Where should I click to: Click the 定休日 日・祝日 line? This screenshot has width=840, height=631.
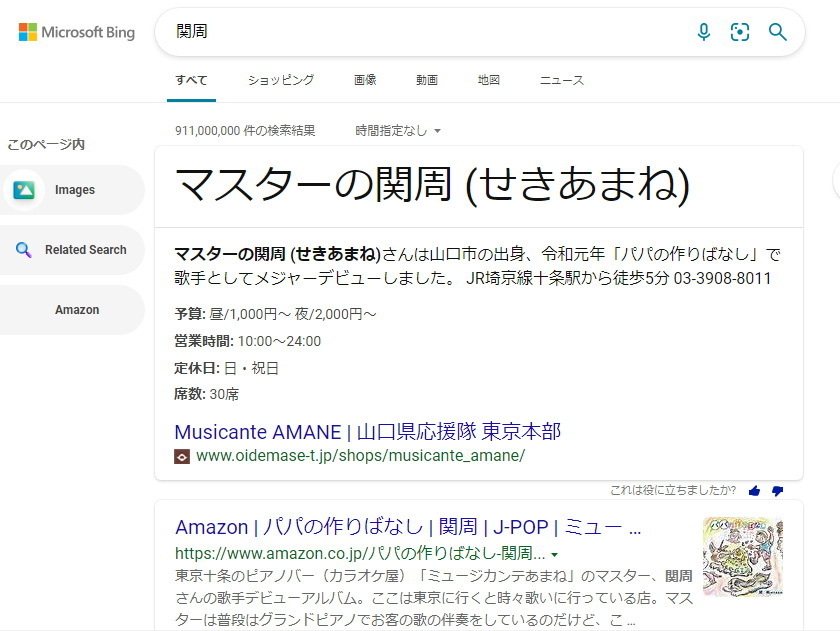point(226,368)
